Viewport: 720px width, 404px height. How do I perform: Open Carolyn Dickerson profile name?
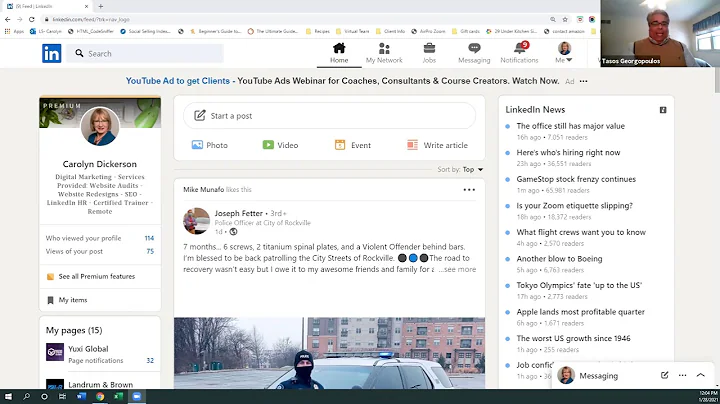(100, 164)
